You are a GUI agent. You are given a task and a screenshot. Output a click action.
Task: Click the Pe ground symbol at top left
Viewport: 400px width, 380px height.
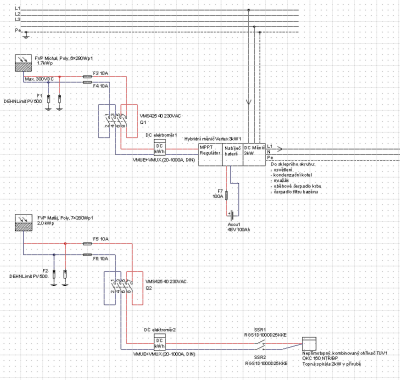pos(26,34)
